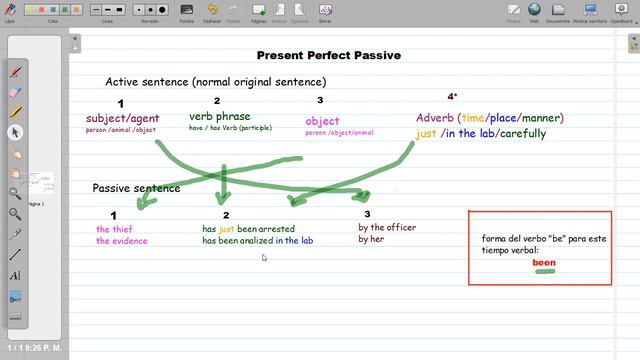Select 'the evidence' text
This screenshot has width=640, height=360.
coord(122,241)
